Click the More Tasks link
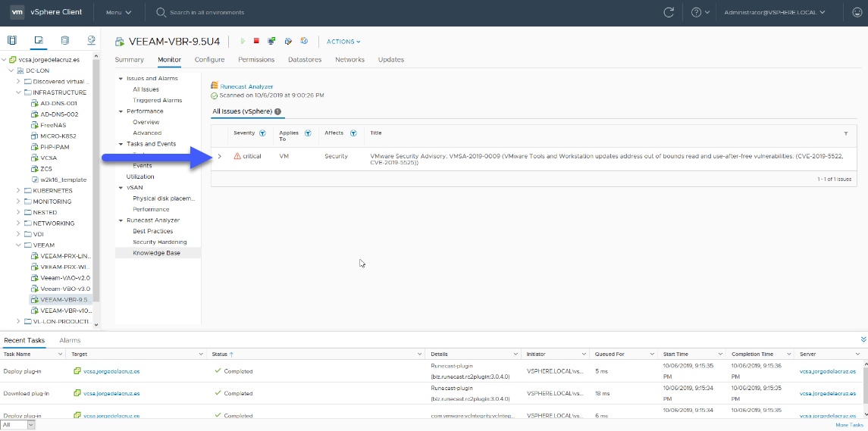The image size is (868, 431). click(x=849, y=425)
